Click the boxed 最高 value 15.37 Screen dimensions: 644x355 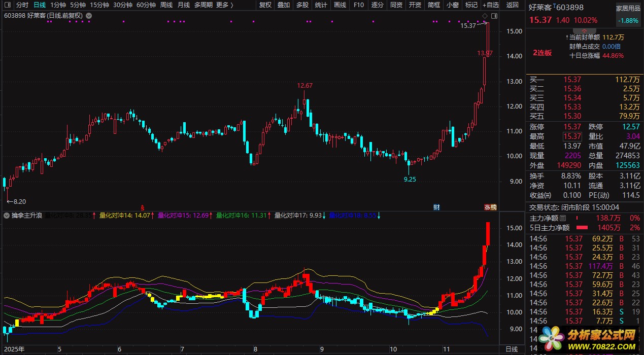coord(572,136)
